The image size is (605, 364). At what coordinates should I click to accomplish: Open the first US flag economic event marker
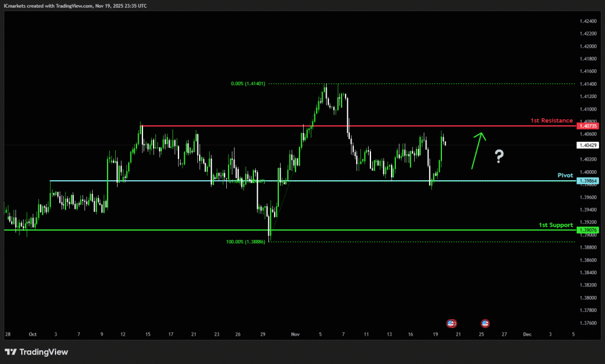(451, 323)
